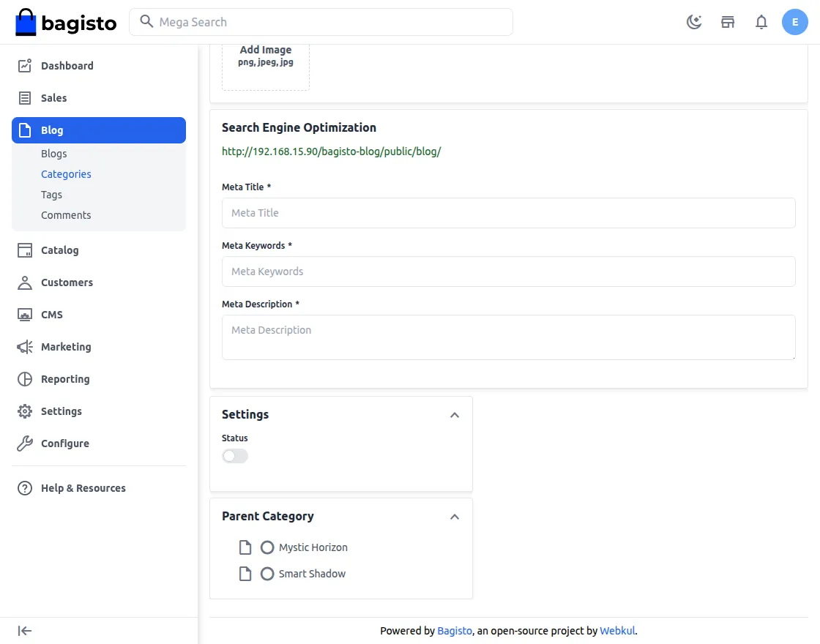Select Mystic Horizon as parent category
The image size is (820, 644).
(267, 547)
